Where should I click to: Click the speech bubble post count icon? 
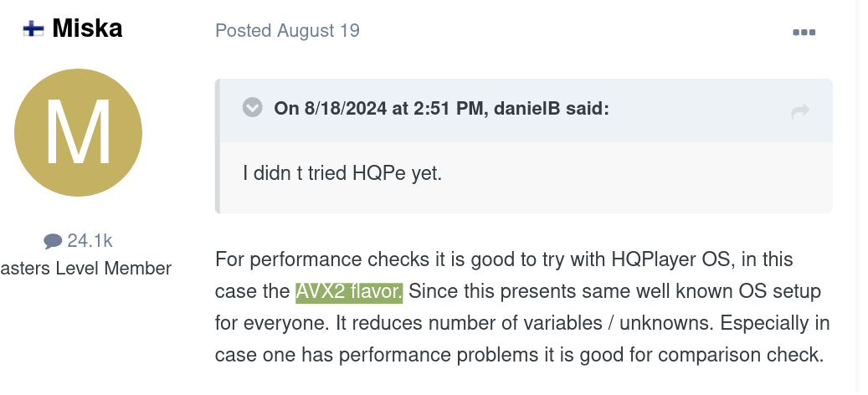tap(53, 241)
